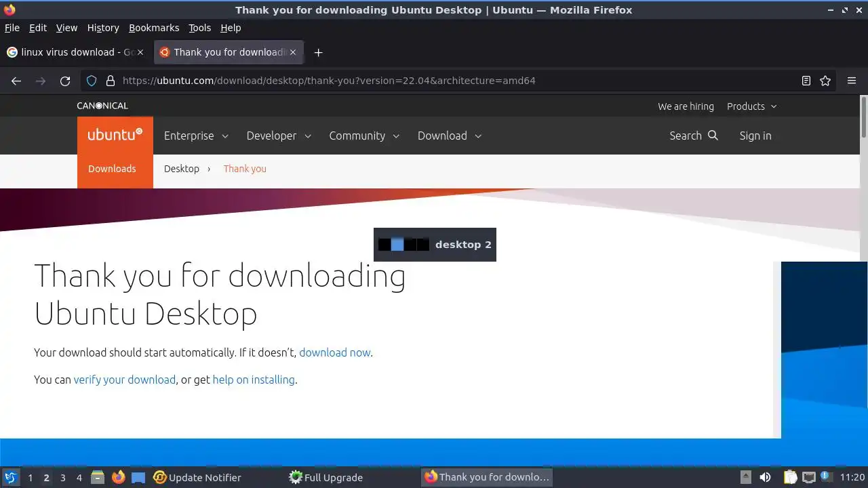Open volume control in system tray

point(765,477)
